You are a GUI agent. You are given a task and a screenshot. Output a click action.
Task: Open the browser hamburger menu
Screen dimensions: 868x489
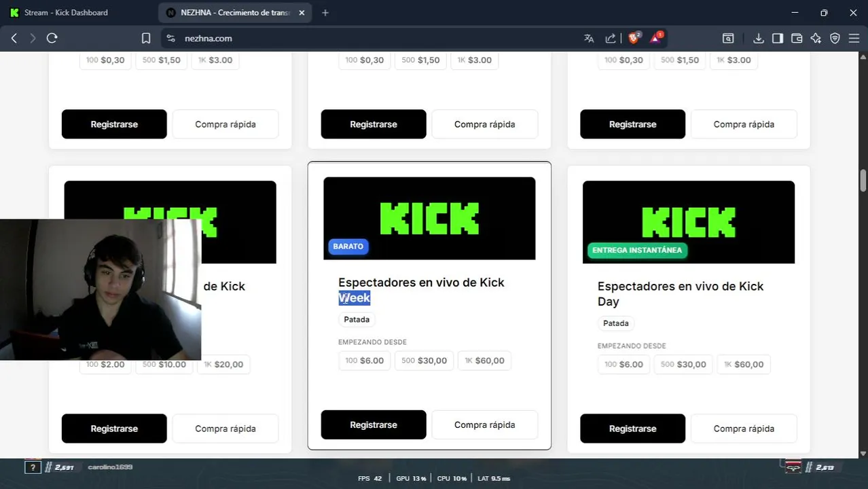(x=854, y=39)
